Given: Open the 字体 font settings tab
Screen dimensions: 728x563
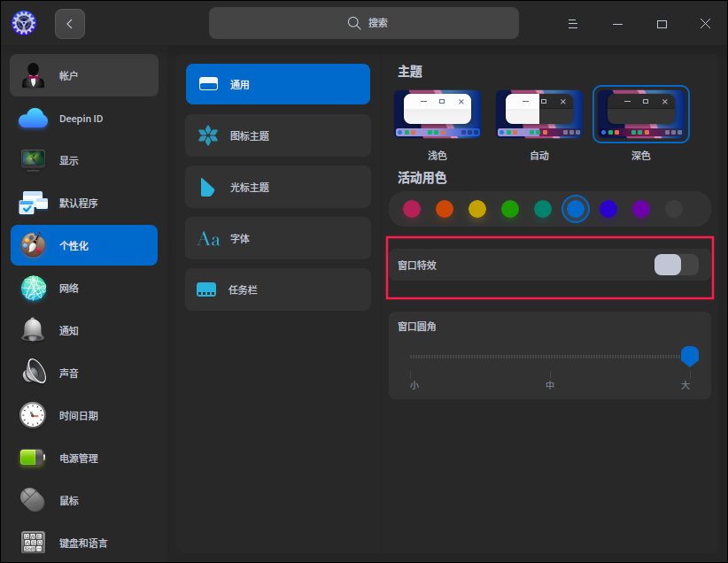Looking at the screenshot, I should point(277,238).
